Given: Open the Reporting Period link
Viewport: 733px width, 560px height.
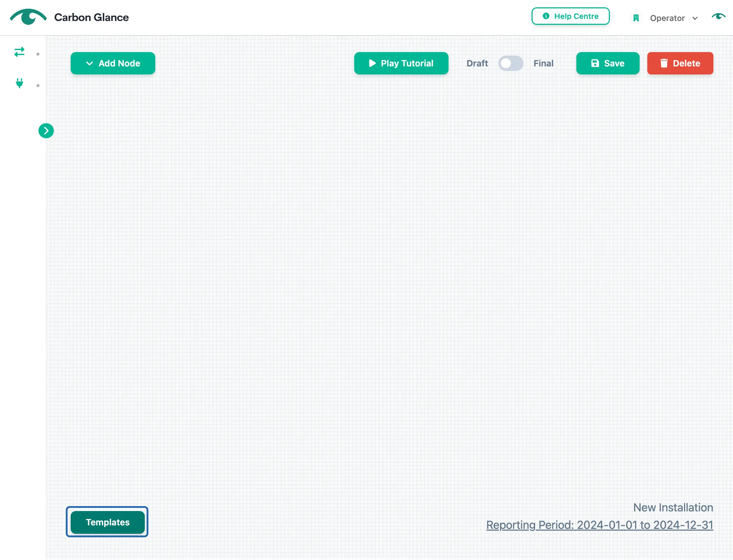Looking at the screenshot, I should coord(600,525).
